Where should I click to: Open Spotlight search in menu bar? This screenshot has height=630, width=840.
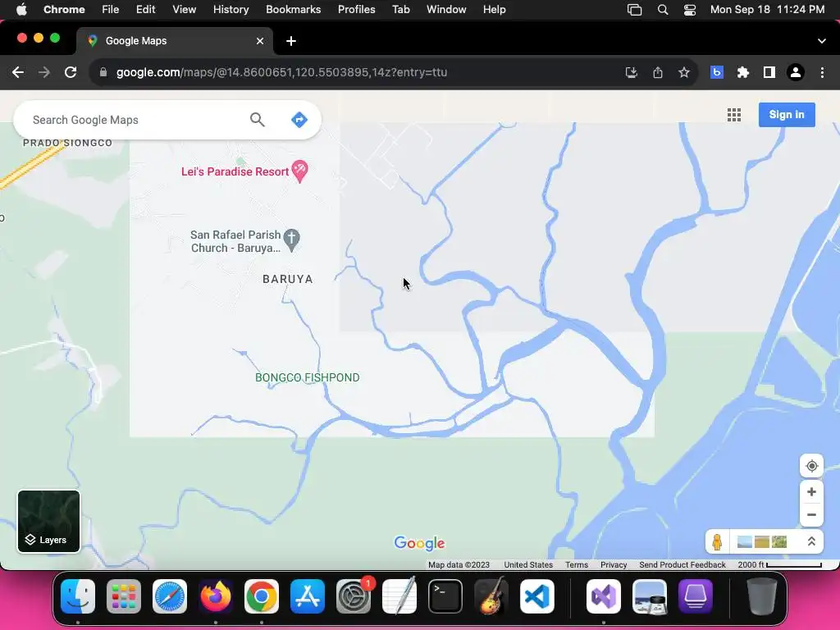(x=662, y=10)
